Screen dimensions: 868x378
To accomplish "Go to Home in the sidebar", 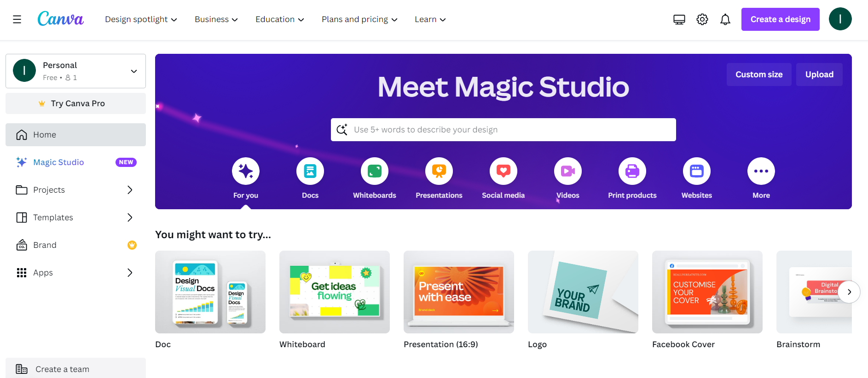I will (75, 135).
